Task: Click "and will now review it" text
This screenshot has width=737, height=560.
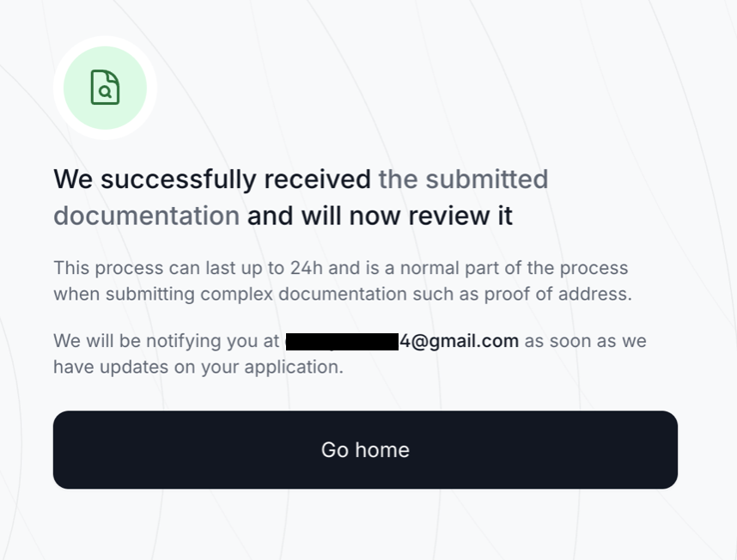Action: coord(380,216)
